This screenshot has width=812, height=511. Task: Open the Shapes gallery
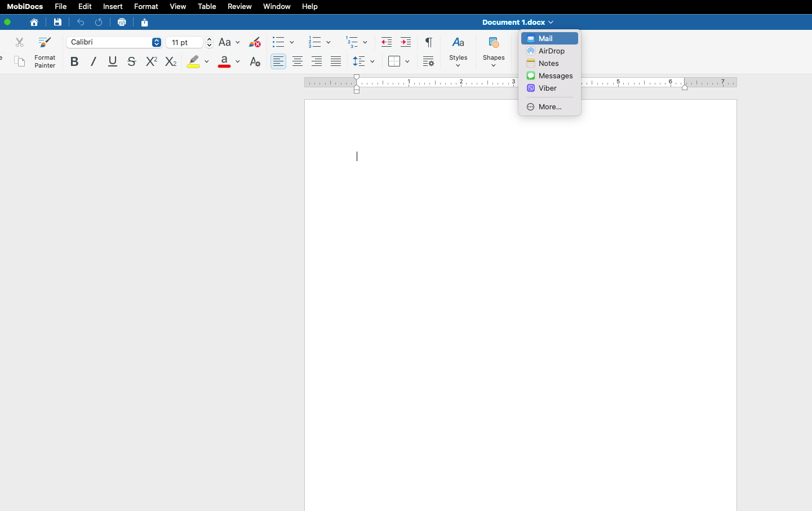[494, 51]
